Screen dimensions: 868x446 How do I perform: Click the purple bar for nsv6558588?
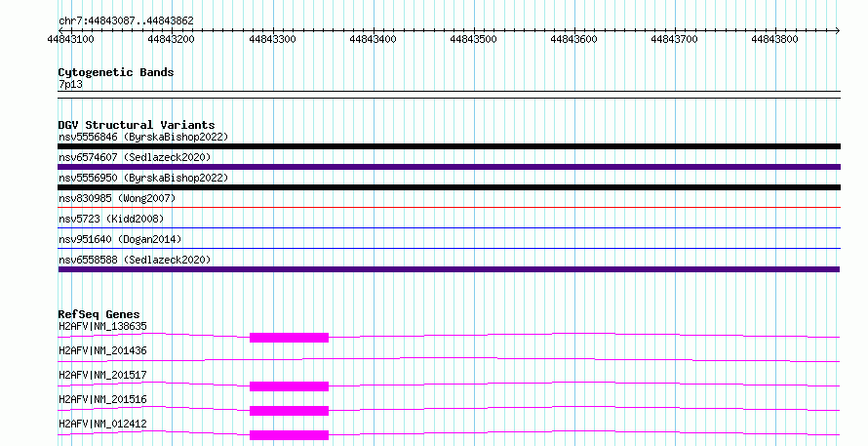click(x=449, y=269)
